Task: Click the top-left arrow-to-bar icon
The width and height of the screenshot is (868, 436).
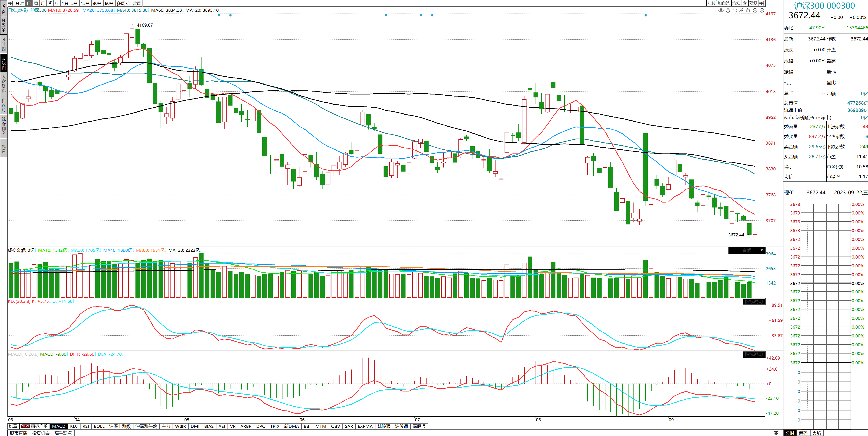Action: 11,3
